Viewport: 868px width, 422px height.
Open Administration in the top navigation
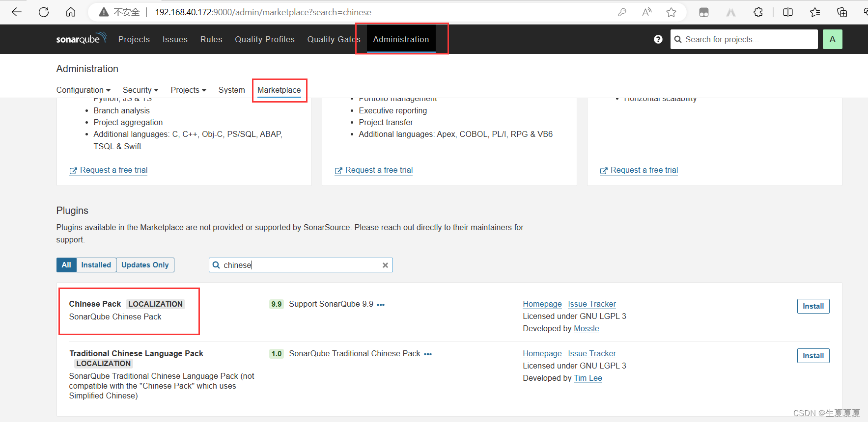(401, 39)
